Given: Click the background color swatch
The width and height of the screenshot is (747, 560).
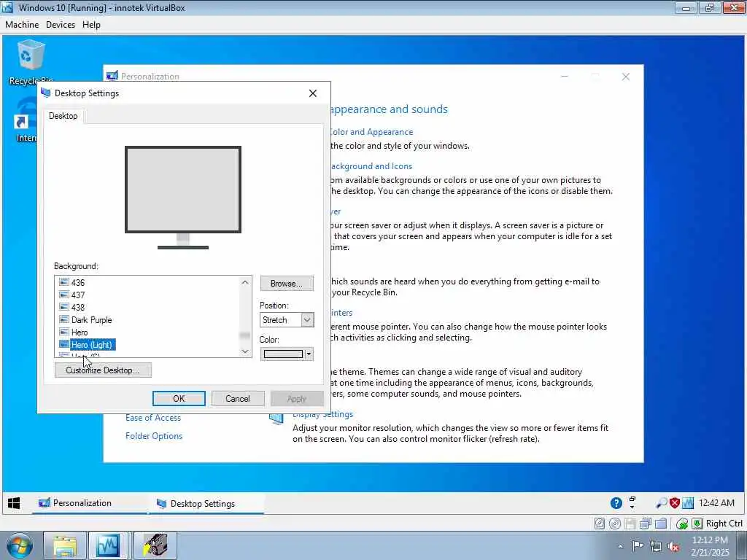Looking at the screenshot, I should pos(283,354).
